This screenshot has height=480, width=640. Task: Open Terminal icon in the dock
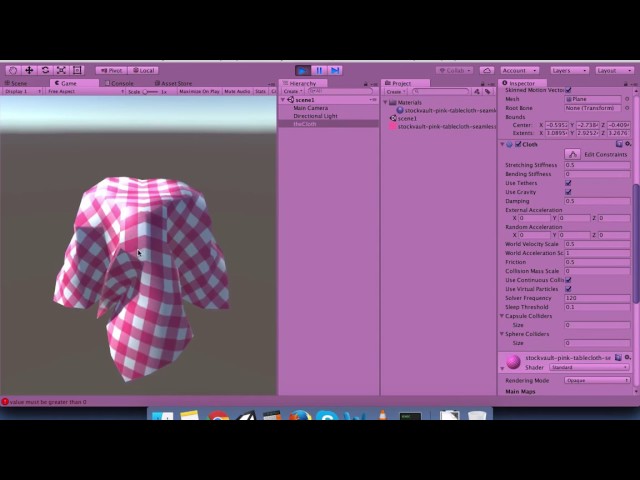pyautogui.click(x=410, y=416)
